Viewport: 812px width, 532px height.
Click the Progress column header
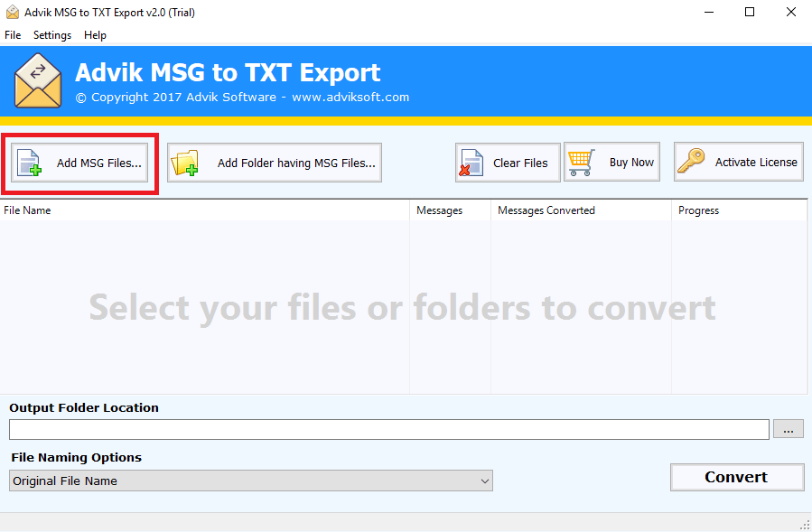pyautogui.click(x=740, y=210)
